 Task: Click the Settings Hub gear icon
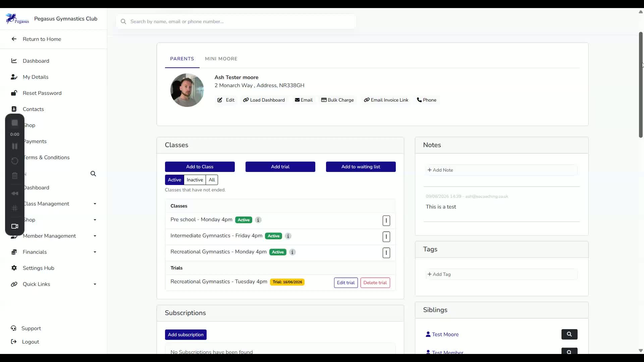point(14,268)
